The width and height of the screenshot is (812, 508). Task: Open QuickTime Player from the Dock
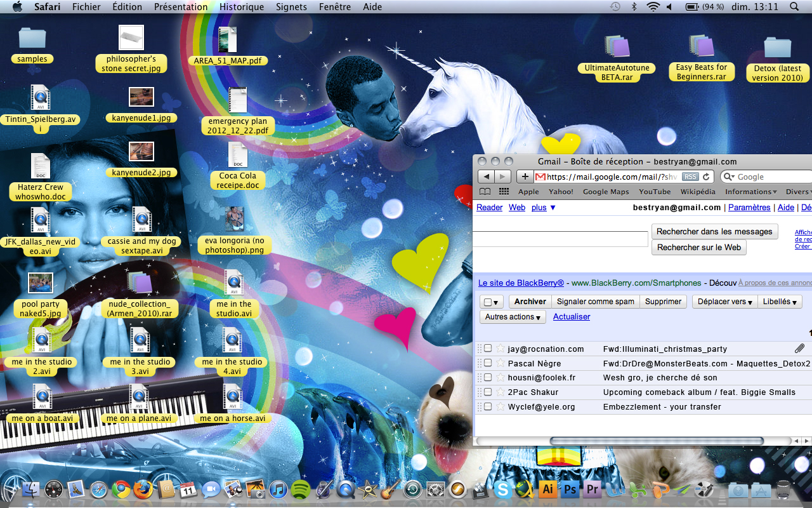point(345,490)
